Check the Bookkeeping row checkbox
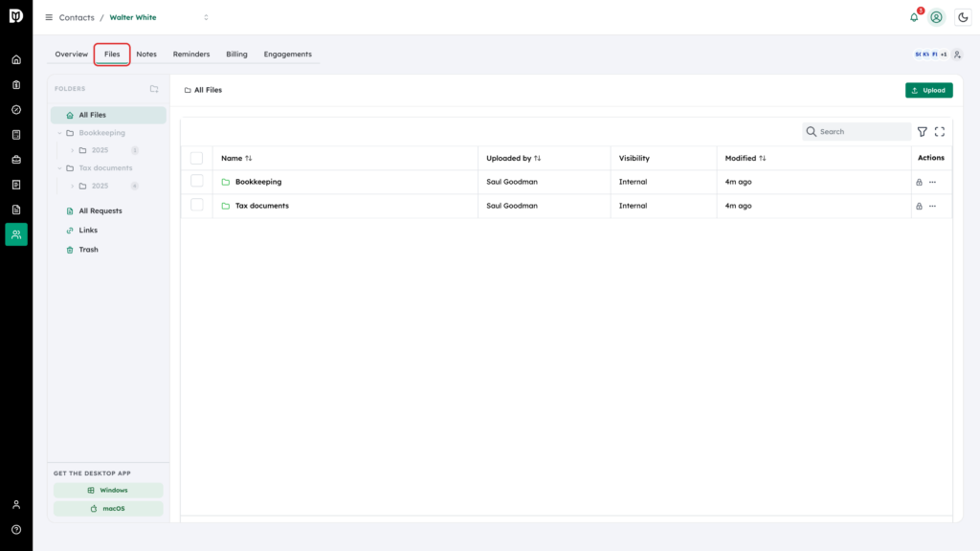 pos(197,181)
